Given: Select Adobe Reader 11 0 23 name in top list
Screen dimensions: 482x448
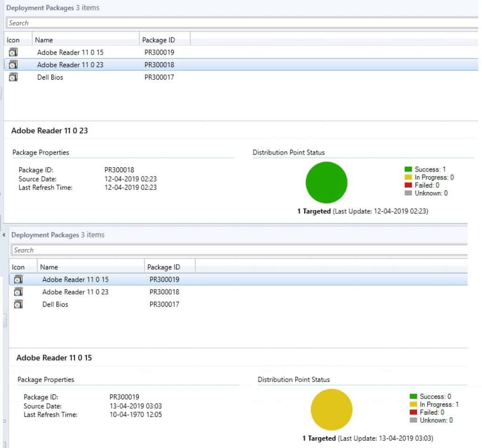Looking at the screenshot, I should pyautogui.click(x=71, y=65).
